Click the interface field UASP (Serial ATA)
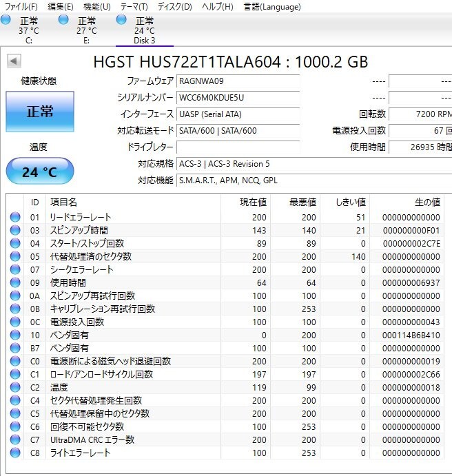The image size is (452, 476). coord(238,114)
